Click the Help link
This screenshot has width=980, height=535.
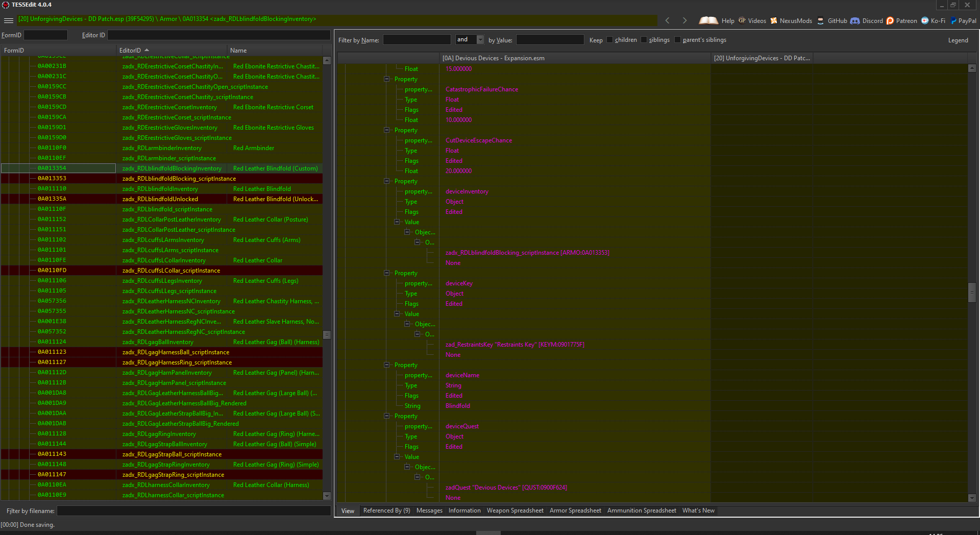(728, 21)
